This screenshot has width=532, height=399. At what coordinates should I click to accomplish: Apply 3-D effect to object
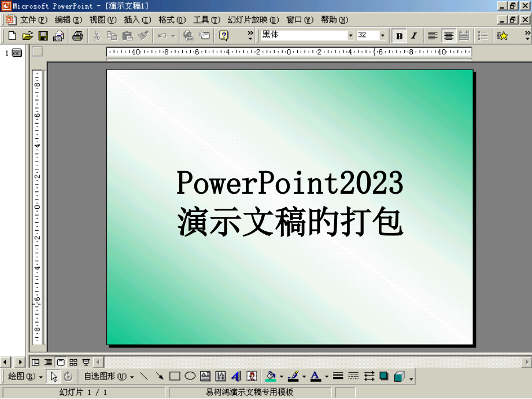pos(400,376)
